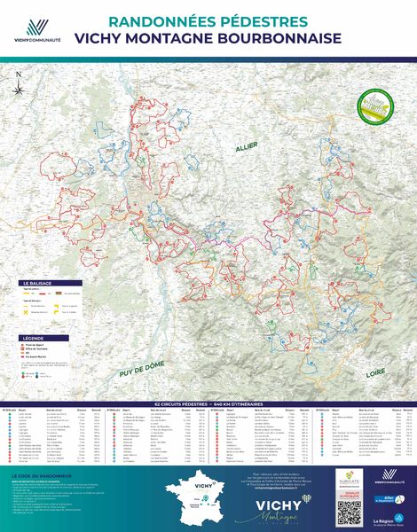Click the France map silhouette in the footer
This screenshot has width=417, height=532.
click(195, 497)
